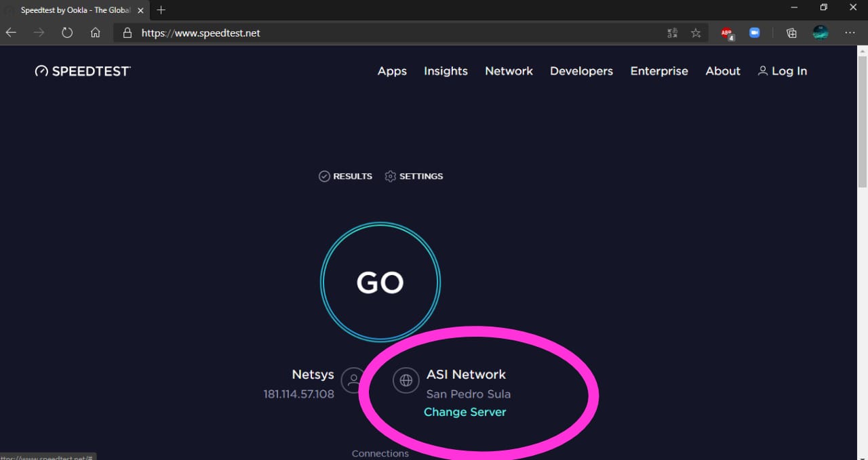The height and width of the screenshot is (460, 868).
Task: Open the Zoom extension icon
Action: pos(755,33)
